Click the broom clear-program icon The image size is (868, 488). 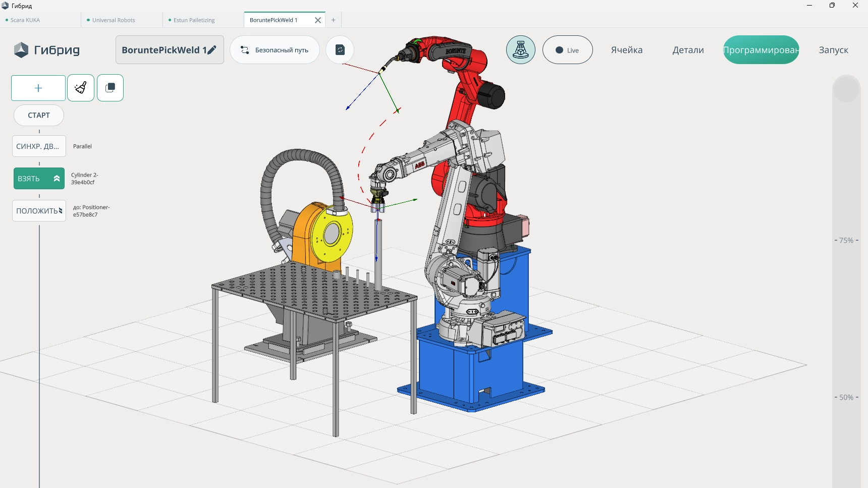(x=81, y=88)
